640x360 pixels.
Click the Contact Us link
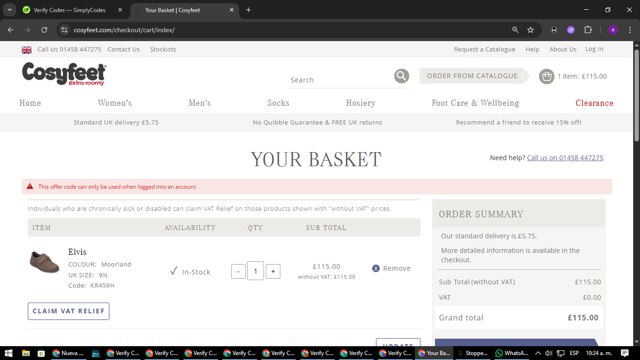(124, 49)
